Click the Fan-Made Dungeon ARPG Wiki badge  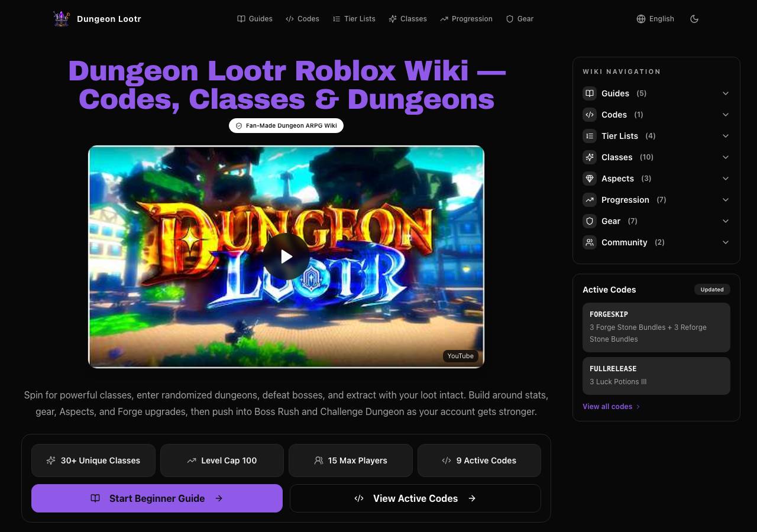(286, 126)
